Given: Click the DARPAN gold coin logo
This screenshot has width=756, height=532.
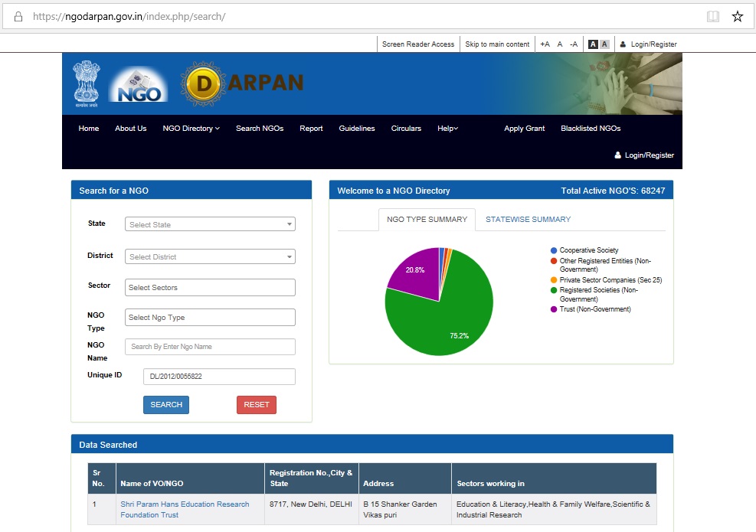Looking at the screenshot, I should coord(203,84).
